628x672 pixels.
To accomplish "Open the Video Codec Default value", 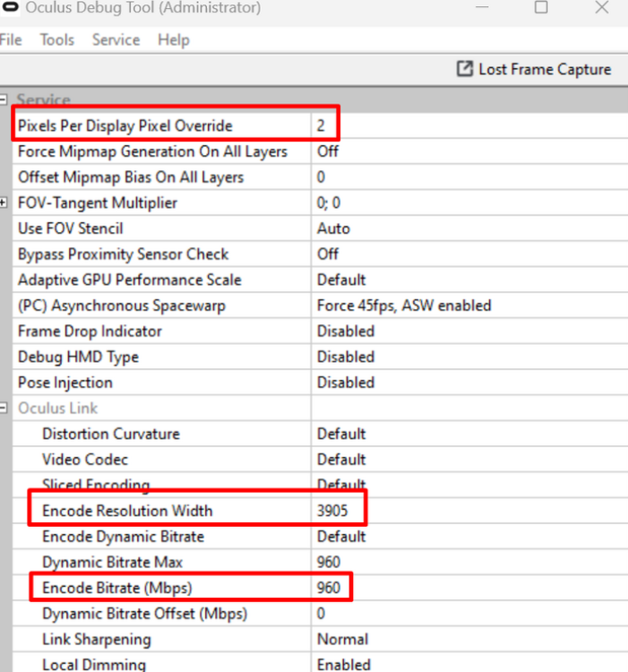I will pos(341,460).
